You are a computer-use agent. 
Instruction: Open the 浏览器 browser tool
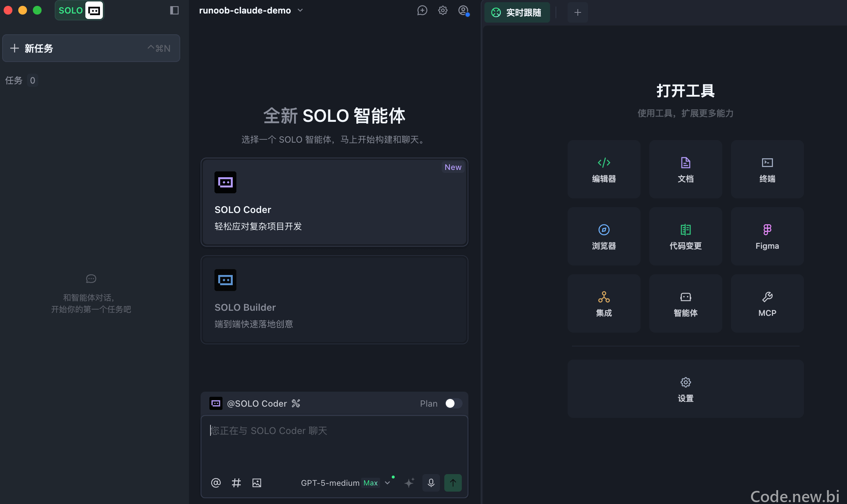pyautogui.click(x=604, y=236)
